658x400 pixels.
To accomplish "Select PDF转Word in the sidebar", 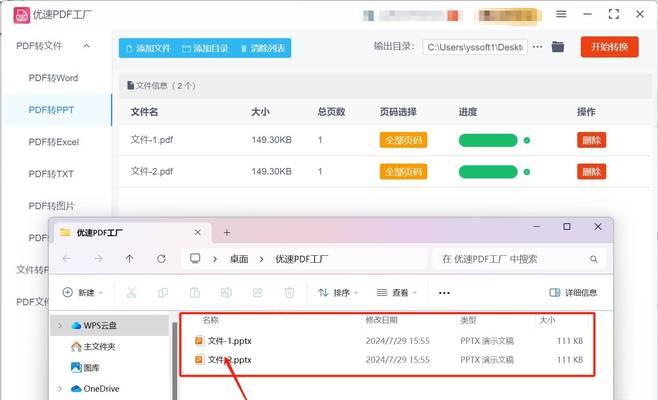I will coord(53,78).
